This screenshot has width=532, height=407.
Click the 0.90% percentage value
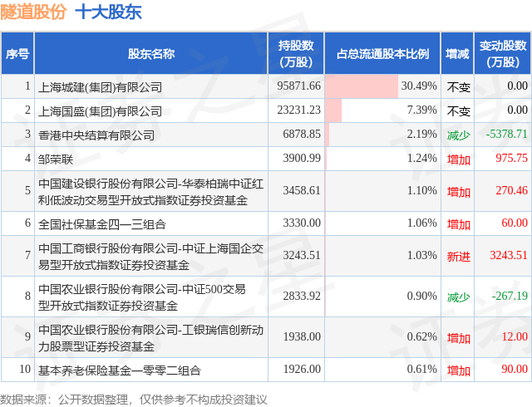(421, 296)
